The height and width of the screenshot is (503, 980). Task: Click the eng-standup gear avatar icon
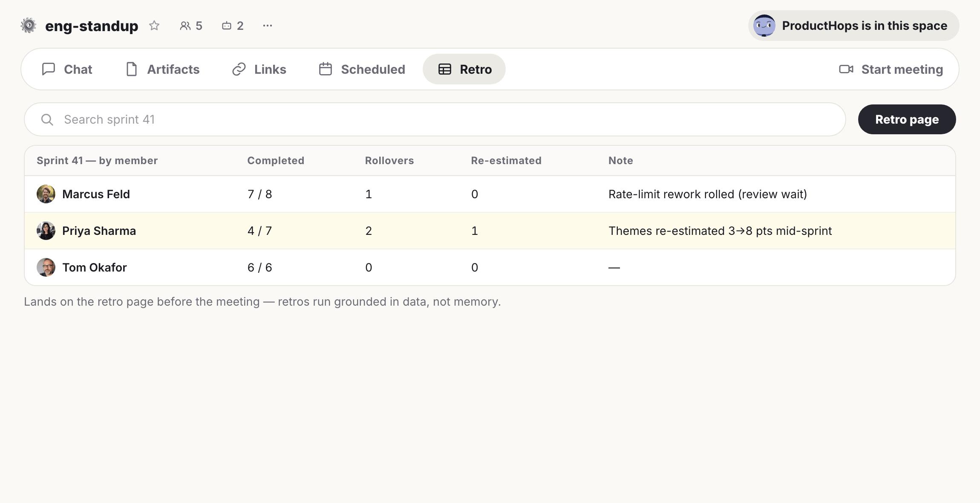pos(29,26)
